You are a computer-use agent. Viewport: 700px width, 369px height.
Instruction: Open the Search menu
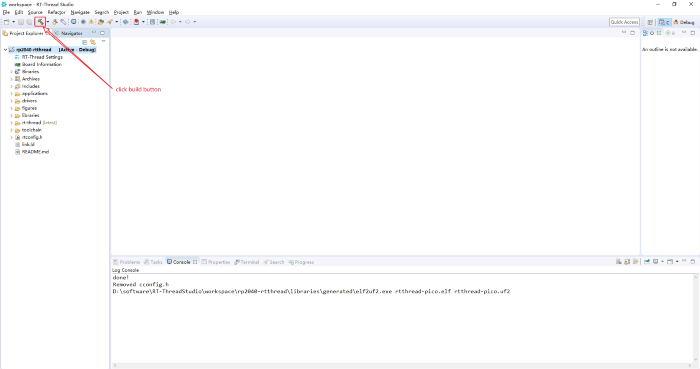(x=102, y=12)
